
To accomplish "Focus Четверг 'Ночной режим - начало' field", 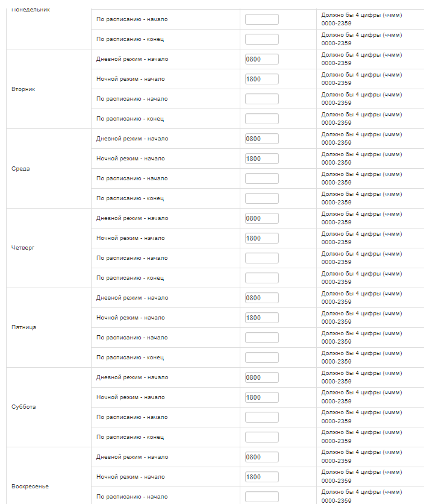I will [x=262, y=238].
